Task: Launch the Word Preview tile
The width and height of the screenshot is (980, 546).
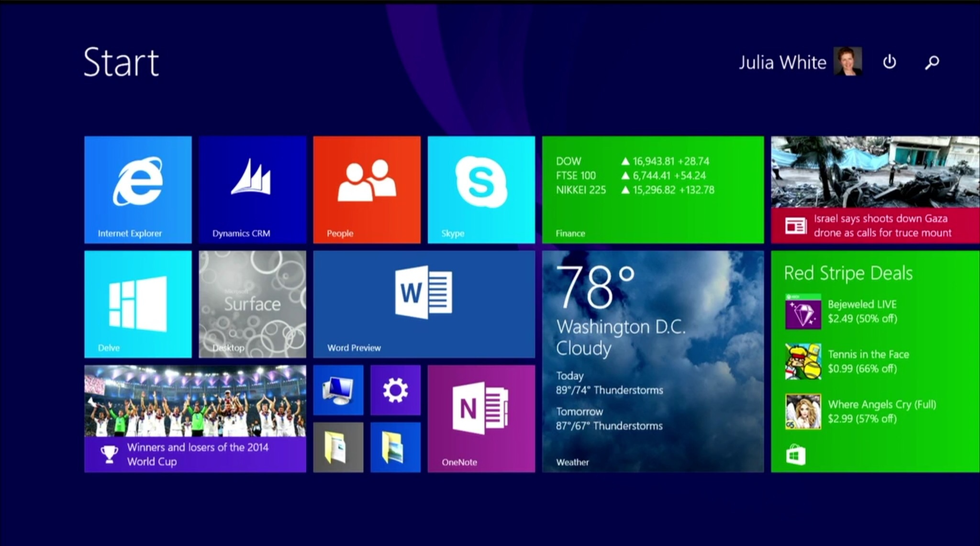Action: (424, 304)
